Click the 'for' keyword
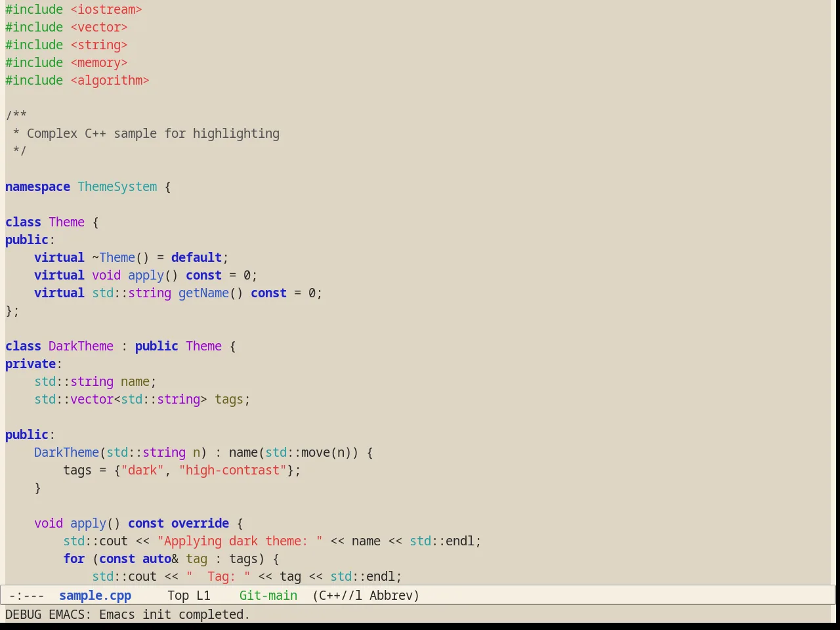 tap(73, 558)
